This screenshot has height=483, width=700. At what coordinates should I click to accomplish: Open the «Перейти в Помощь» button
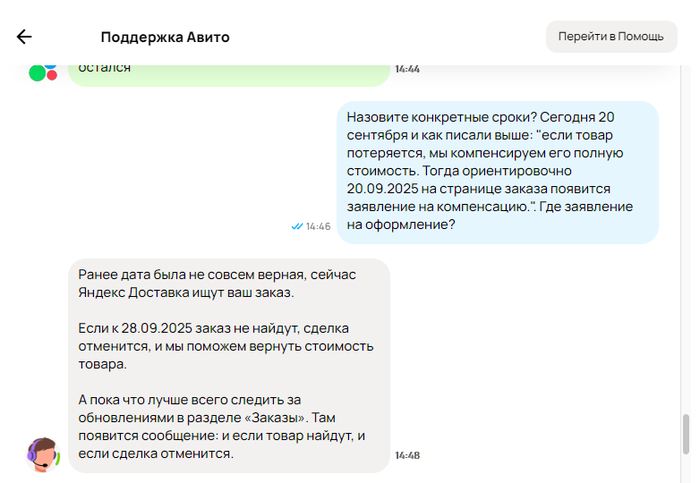(x=610, y=36)
